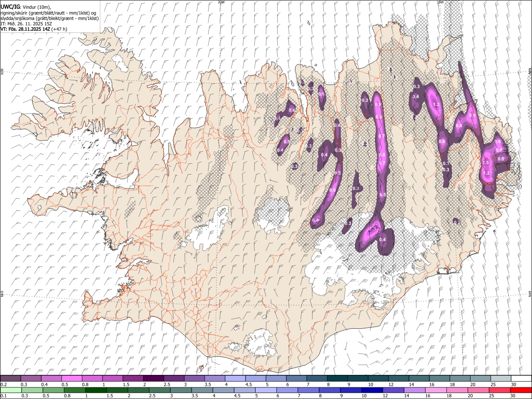Image resolution: width=532 pixels, height=399 pixels.
Task: Pick the dark teal 8 mm snow legend swatch
Action: coord(337,378)
